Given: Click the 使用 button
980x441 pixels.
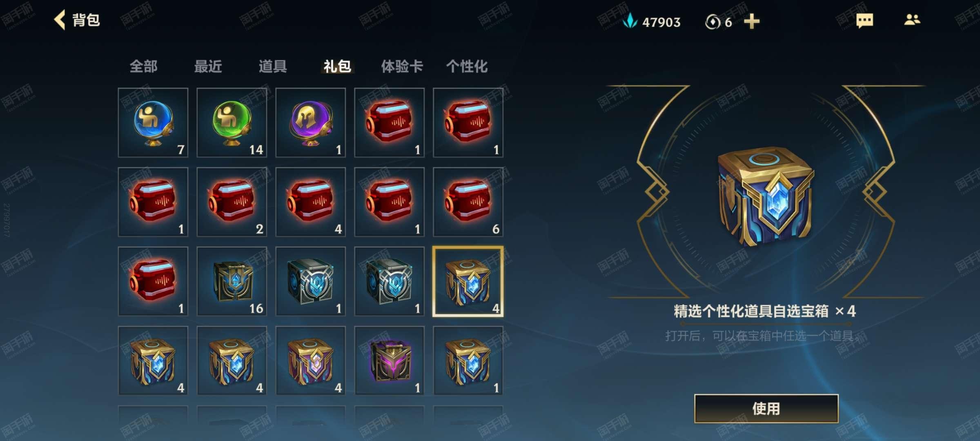Looking at the screenshot, I should pyautogui.click(x=766, y=408).
